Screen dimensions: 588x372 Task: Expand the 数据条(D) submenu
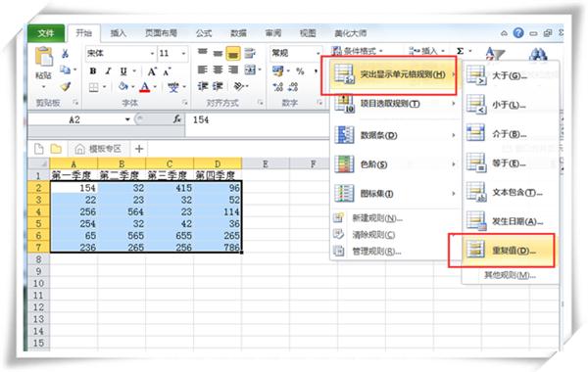pyautogui.click(x=395, y=135)
